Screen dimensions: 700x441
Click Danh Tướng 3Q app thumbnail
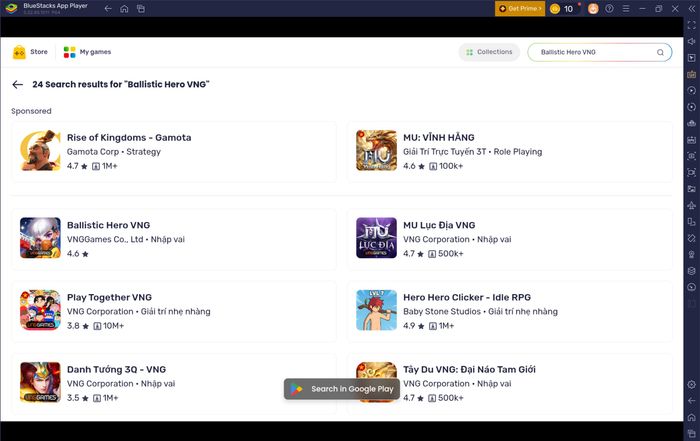click(x=40, y=383)
